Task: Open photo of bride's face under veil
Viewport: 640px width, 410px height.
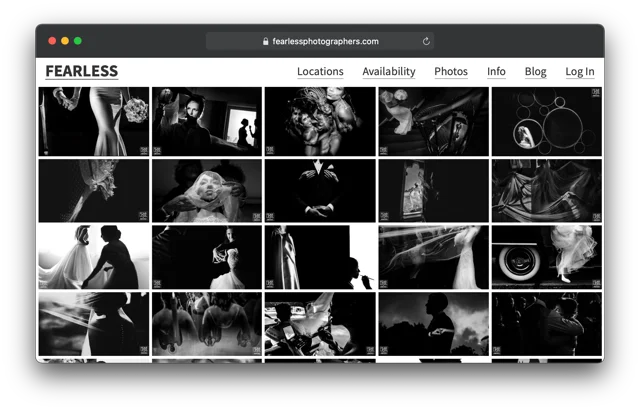Action: (207, 191)
